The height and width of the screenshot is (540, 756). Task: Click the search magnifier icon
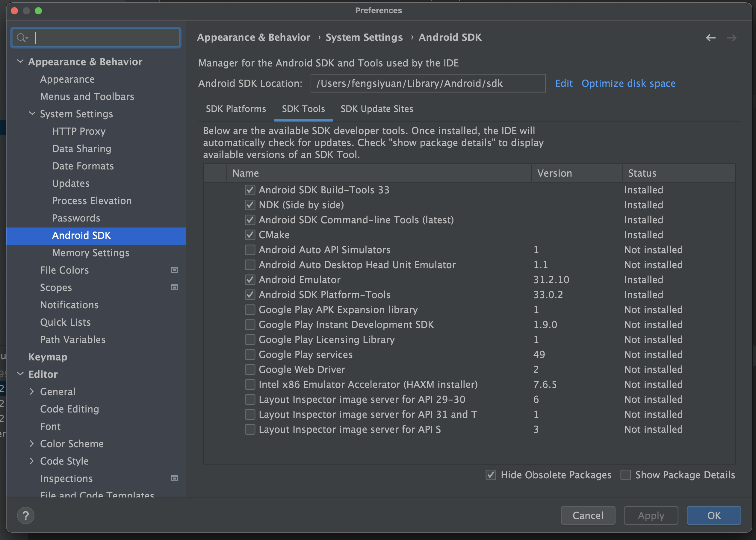tap(22, 38)
